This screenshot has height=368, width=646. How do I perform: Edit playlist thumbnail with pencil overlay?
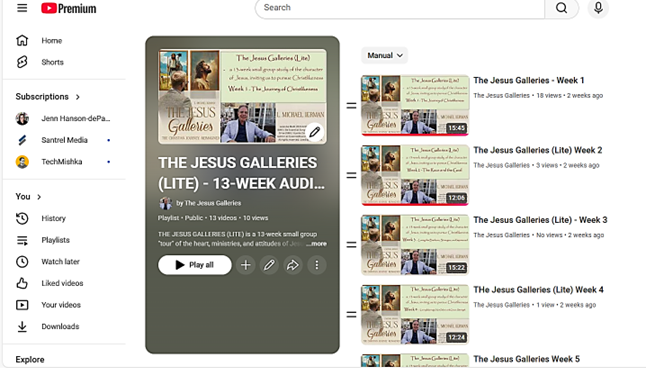[x=315, y=132]
